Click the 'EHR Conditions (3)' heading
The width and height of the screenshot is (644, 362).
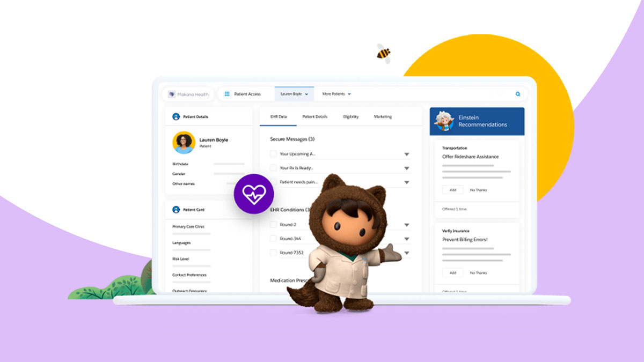point(290,210)
